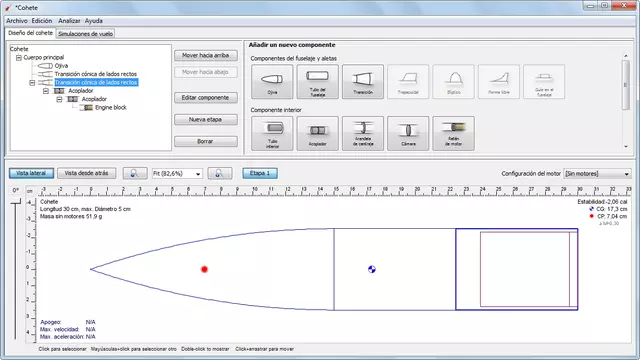Select Ojiva in the component tree
The image size is (640, 360).
[61, 66]
